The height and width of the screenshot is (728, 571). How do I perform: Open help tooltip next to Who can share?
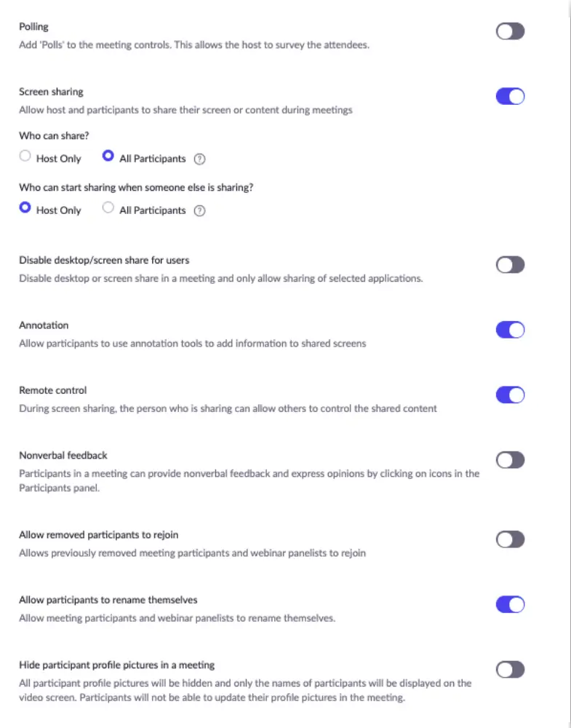coord(199,159)
